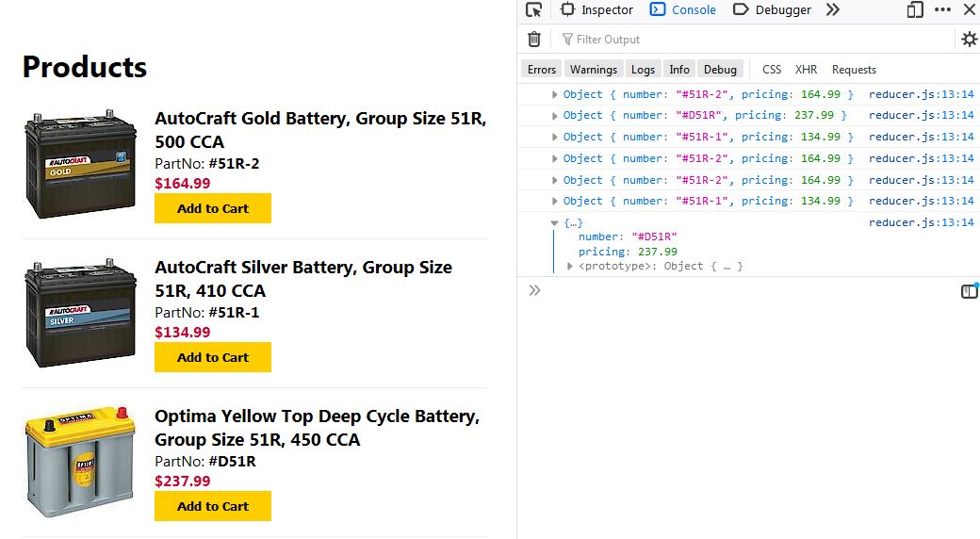Add Optima Yellow Top battery to cart
Image resolution: width=980 pixels, height=539 pixels.
tap(213, 506)
